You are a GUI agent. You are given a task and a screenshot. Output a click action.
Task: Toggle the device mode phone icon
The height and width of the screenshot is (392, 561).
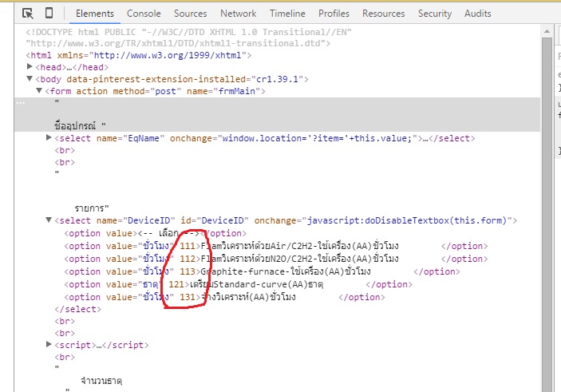click(49, 14)
